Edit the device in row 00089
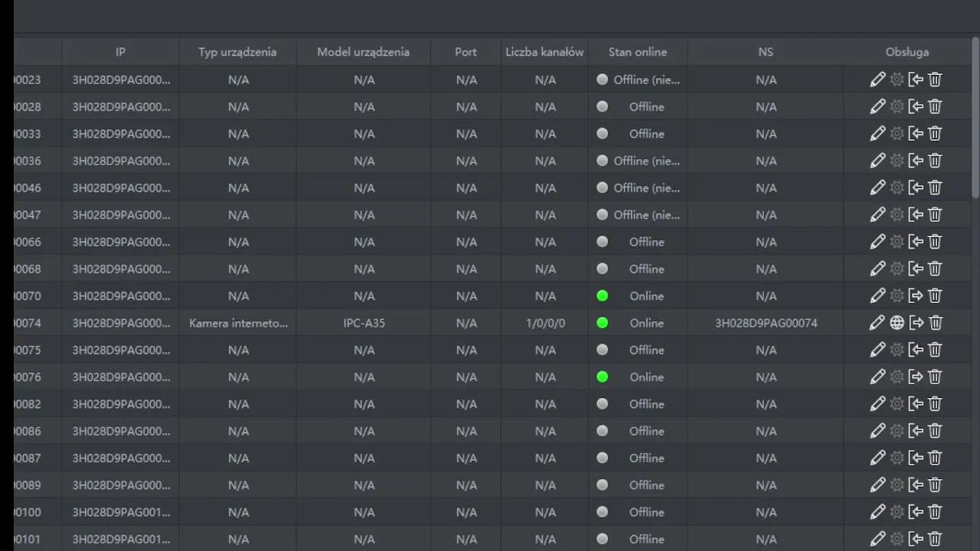Image resolution: width=980 pixels, height=551 pixels. 877,485
